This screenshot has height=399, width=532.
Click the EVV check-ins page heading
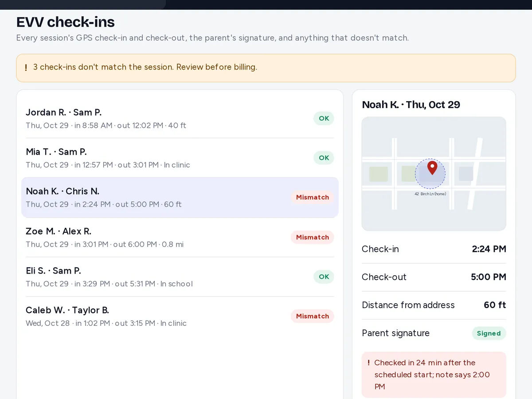66,22
